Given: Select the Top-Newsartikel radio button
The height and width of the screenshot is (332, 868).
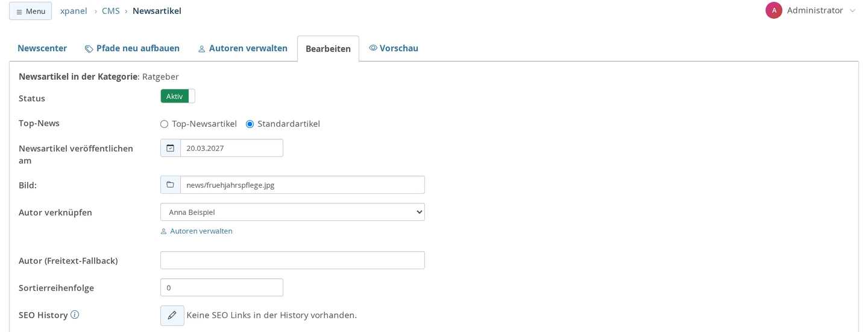Looking at the screenshot, I should tap(164, 124).
